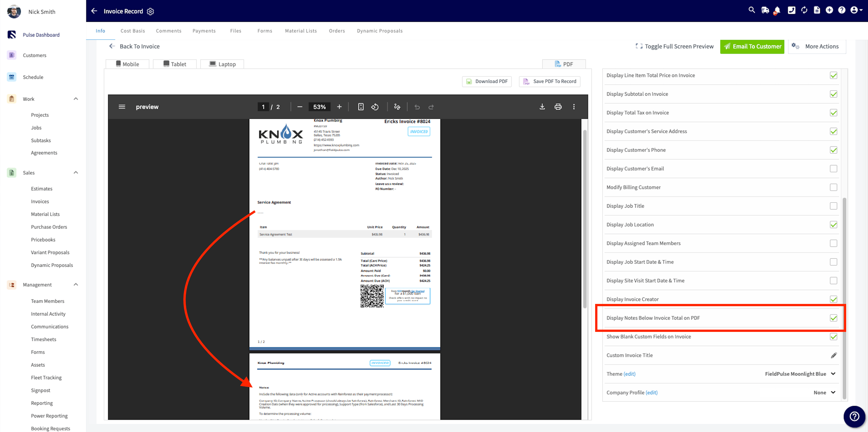Collapse the Work section in sidebar
The height and width of the screenshot is (432, 868).
(x=76, y=99)
